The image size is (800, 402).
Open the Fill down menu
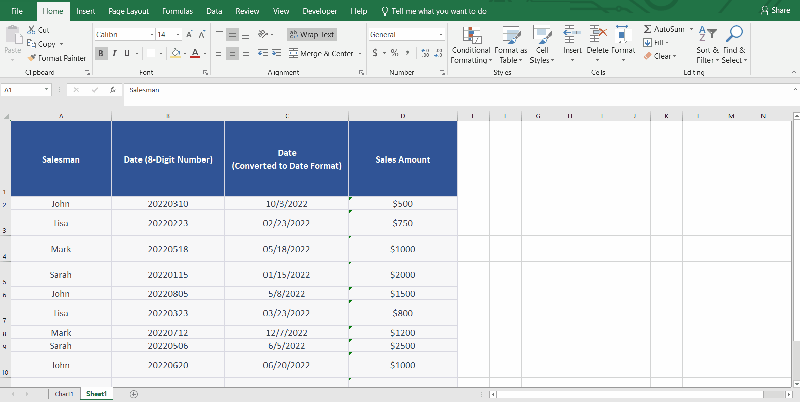click(x=656, y=43)
